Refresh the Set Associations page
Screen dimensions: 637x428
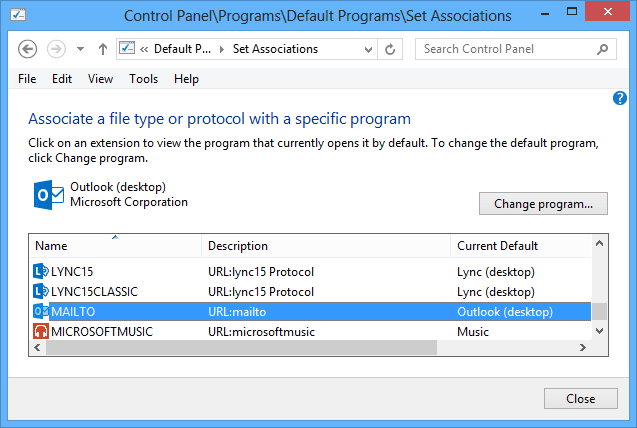[390, 50]
